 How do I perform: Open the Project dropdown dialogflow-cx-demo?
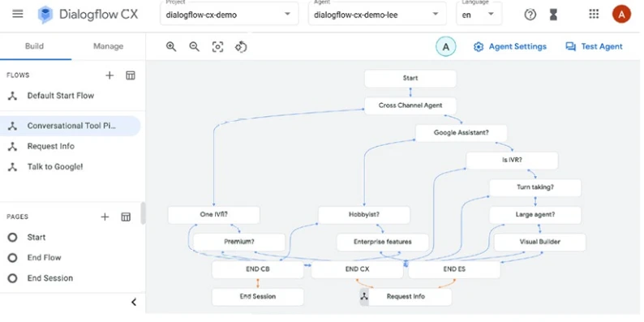pyautogui.click(x=230, y=15)
